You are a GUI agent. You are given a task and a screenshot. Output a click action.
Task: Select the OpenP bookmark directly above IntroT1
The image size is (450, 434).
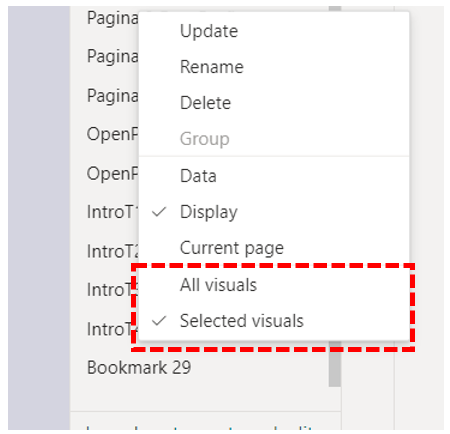pyautogui.click(x=113, y=174)
